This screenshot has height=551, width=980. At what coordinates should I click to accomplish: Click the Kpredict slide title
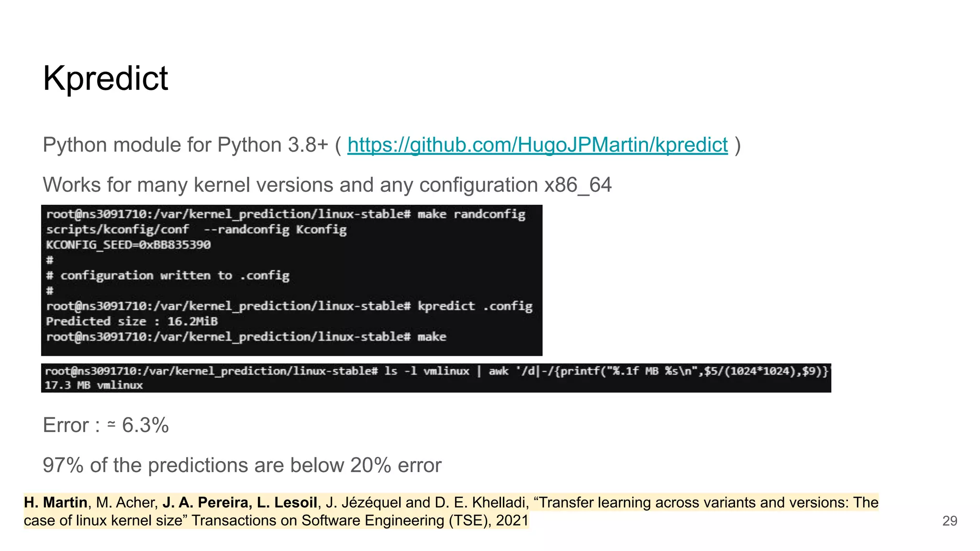105,78
